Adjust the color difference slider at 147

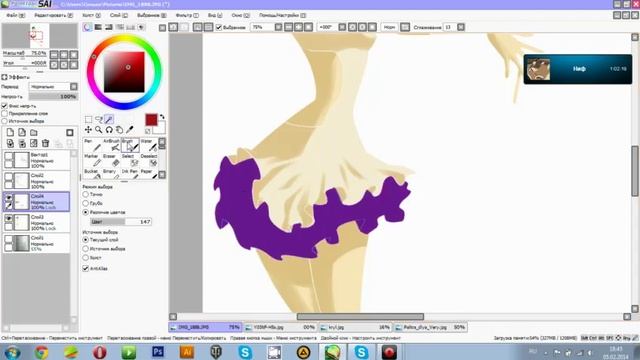121,222
